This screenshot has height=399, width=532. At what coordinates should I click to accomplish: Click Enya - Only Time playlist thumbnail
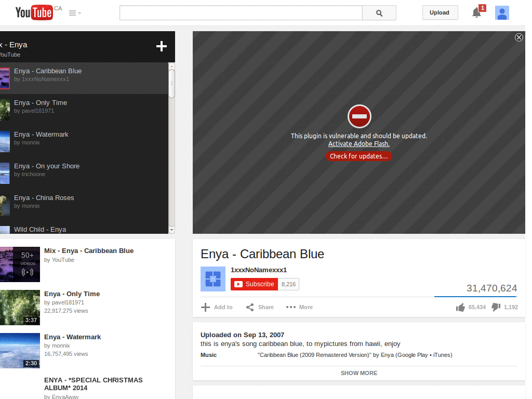5,110
